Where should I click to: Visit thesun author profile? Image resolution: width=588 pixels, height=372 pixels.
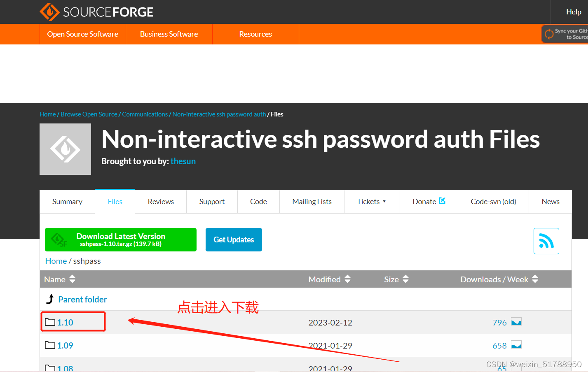click(183, 161)
